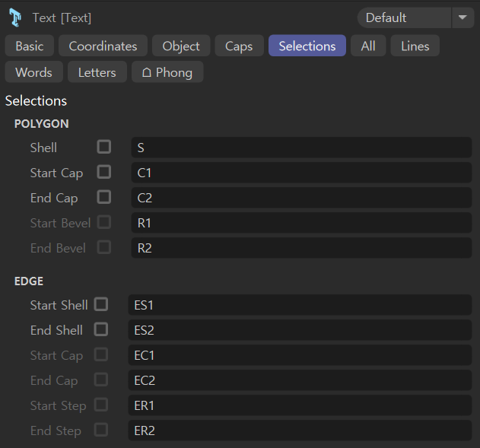This screenshot has height=448, width=480.
Task: Click the End Shell field containing ES2
Action: (300, 330)
